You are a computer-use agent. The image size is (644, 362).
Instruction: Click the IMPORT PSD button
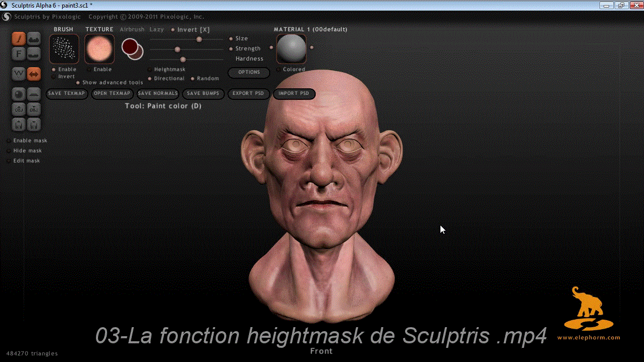(294, 93)
